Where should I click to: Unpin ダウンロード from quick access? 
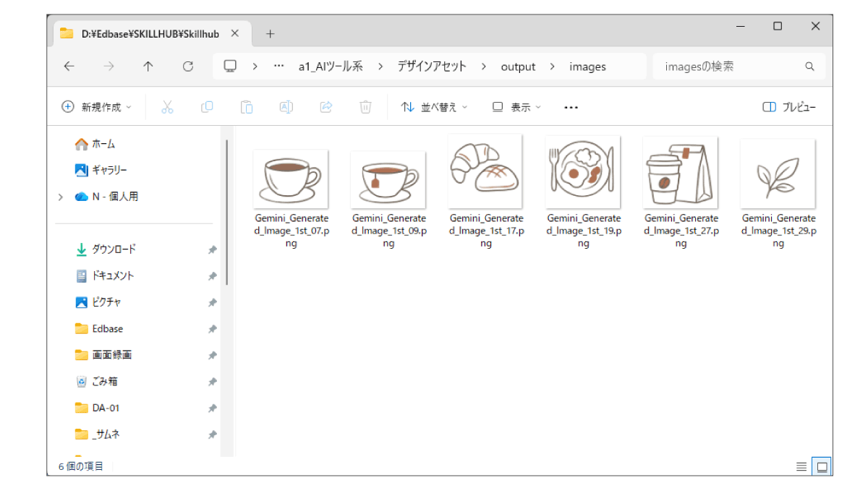(x=213, y=249)
